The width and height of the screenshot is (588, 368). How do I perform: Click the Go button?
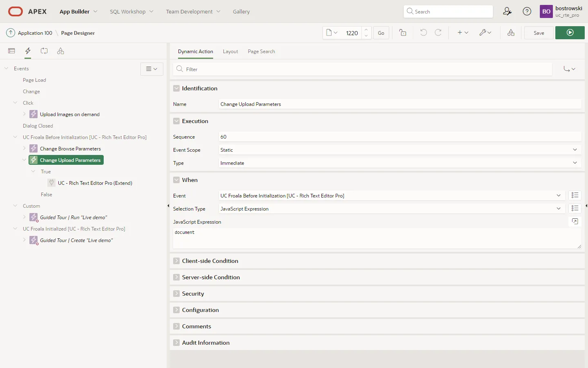click(381, 33)
